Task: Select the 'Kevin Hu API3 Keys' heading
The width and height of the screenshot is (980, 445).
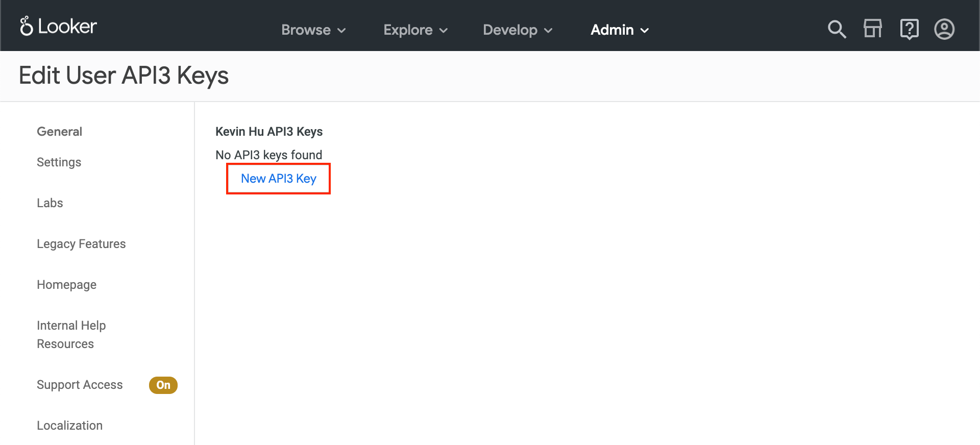Action: [269, 132]
